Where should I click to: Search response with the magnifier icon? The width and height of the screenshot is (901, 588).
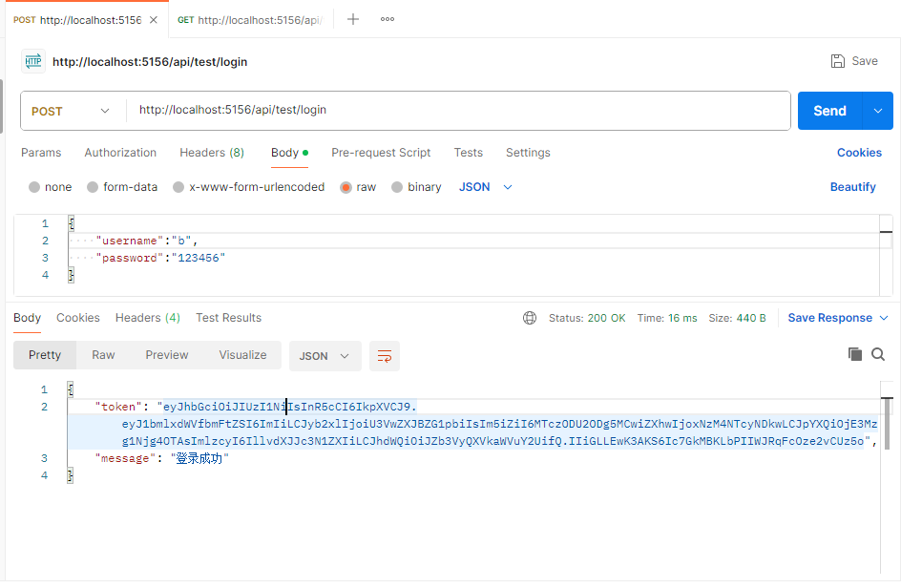pyautogui.click(x=878, y=354)
